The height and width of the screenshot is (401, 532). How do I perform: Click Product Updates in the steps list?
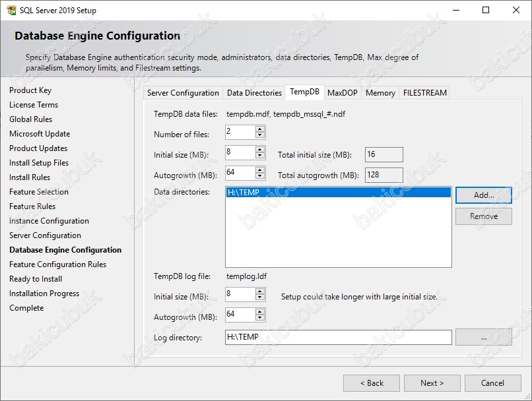[x=38, y=148]
